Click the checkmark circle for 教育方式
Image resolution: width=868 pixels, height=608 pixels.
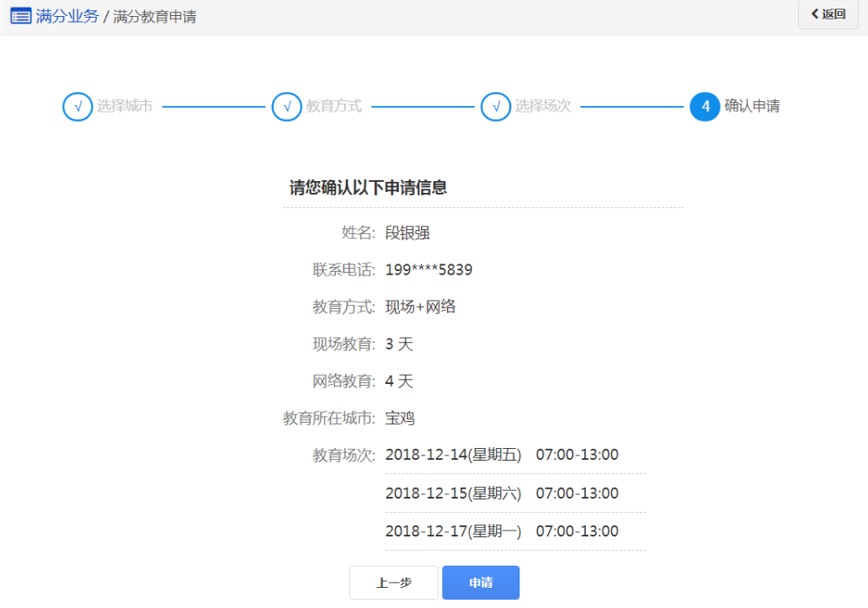pyautogui.click(x=286, y=107)
